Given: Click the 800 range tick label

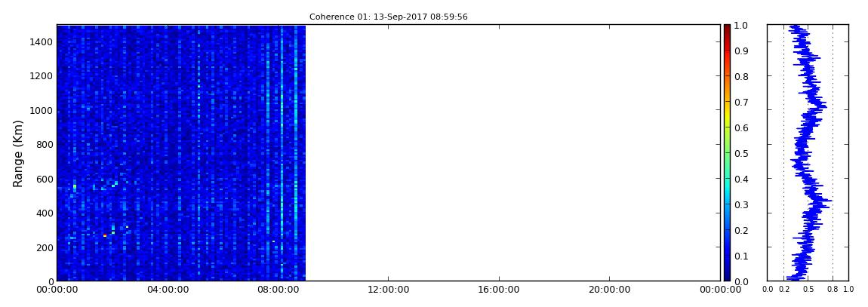Looking at the screenshot, I should coord(45,145).
